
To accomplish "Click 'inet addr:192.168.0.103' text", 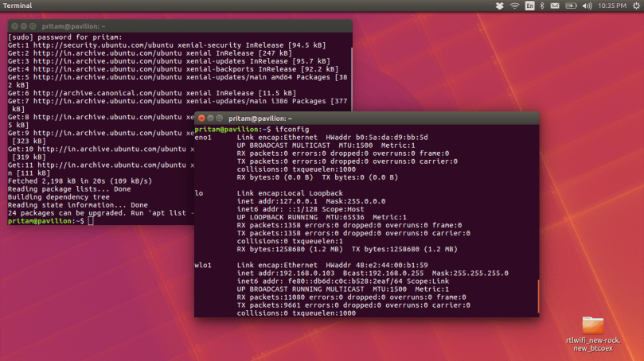I will pyautogui.click(x=286, y=274).
